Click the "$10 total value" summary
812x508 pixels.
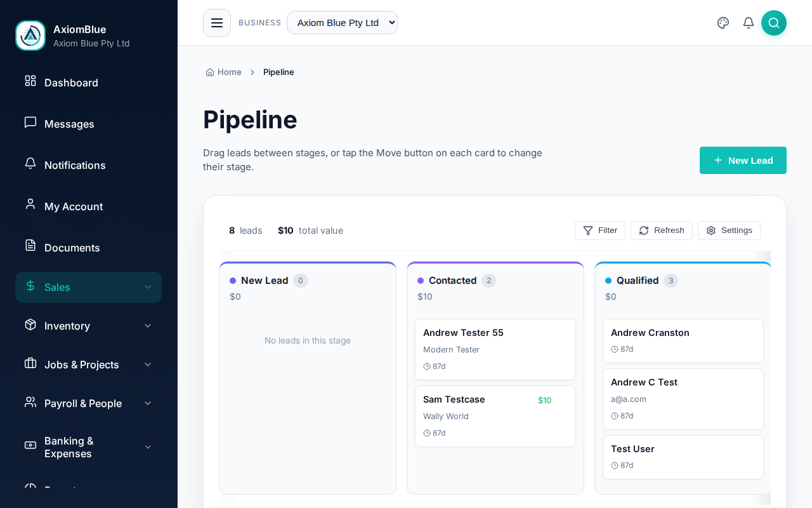[x=310, y=231]
